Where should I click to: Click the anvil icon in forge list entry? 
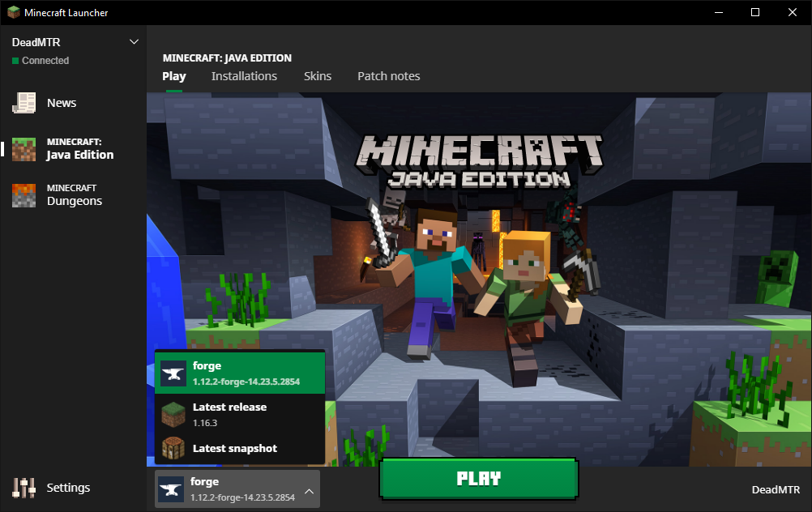[173, 373]
